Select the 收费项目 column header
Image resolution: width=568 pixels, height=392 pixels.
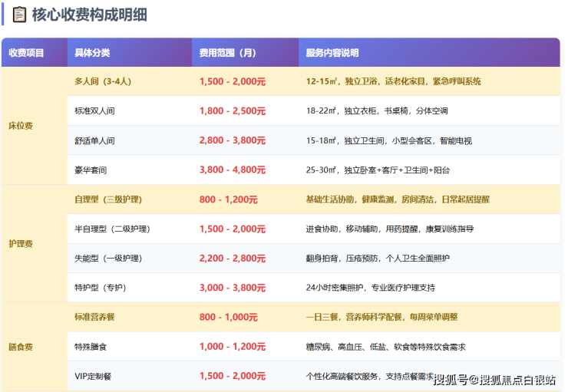(26, 53)
